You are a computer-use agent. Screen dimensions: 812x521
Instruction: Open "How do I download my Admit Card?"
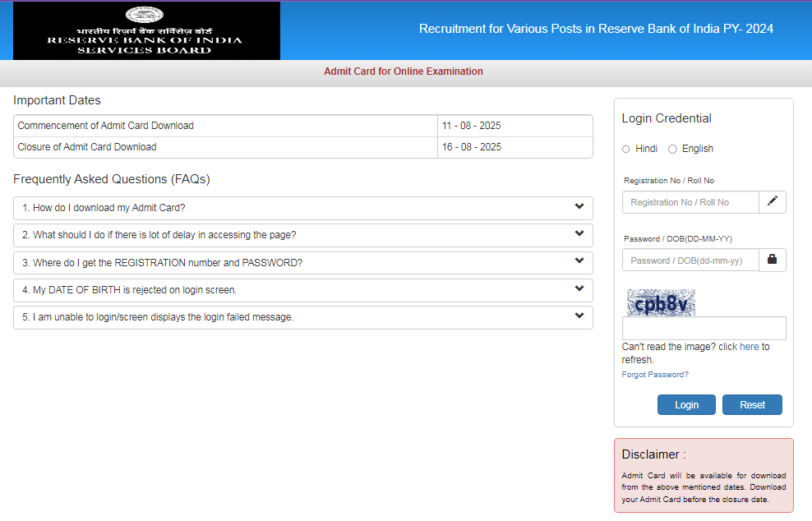tap(104, 208)
